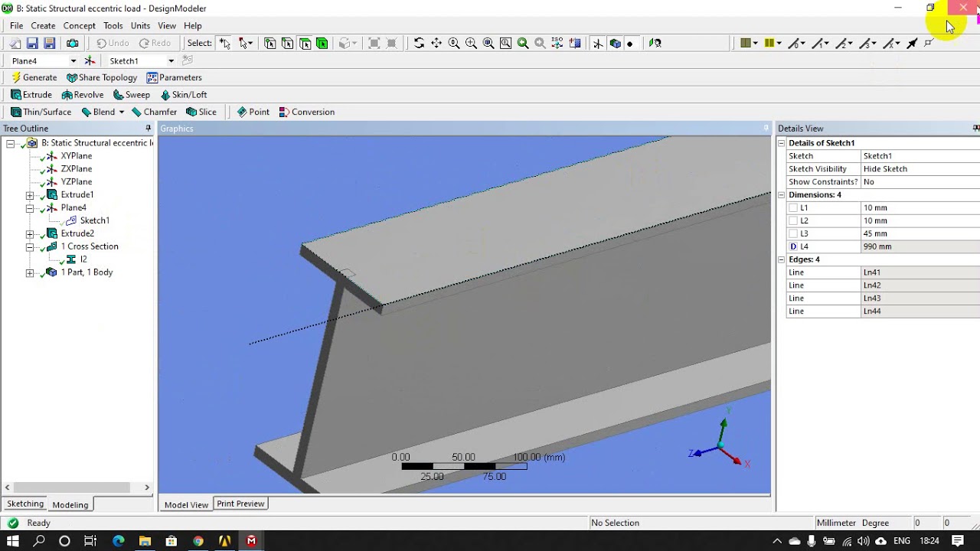Open the Create menu

click(x=43, y=25)
